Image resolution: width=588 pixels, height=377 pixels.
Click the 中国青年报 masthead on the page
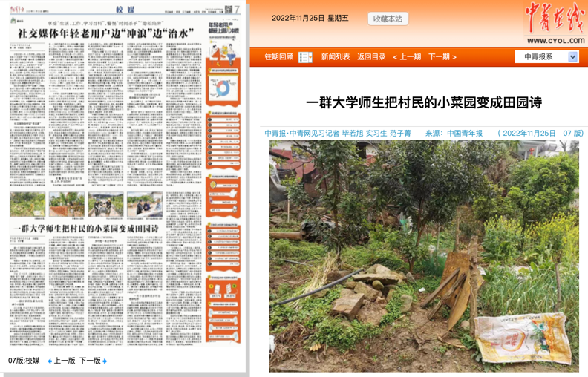point(16,9)
